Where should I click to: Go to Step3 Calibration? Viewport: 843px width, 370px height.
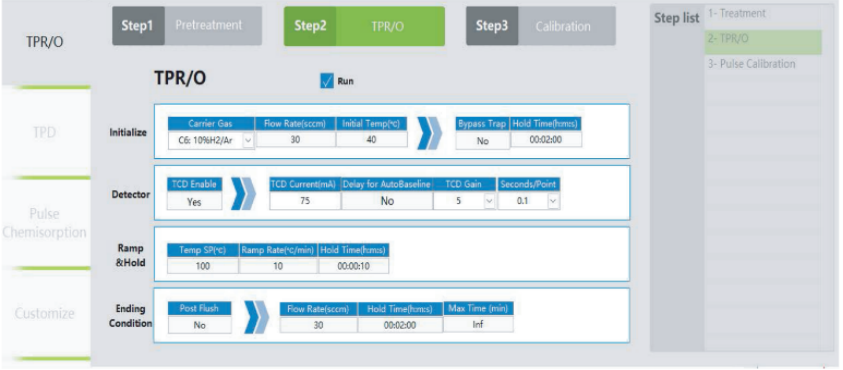point(541,26)
